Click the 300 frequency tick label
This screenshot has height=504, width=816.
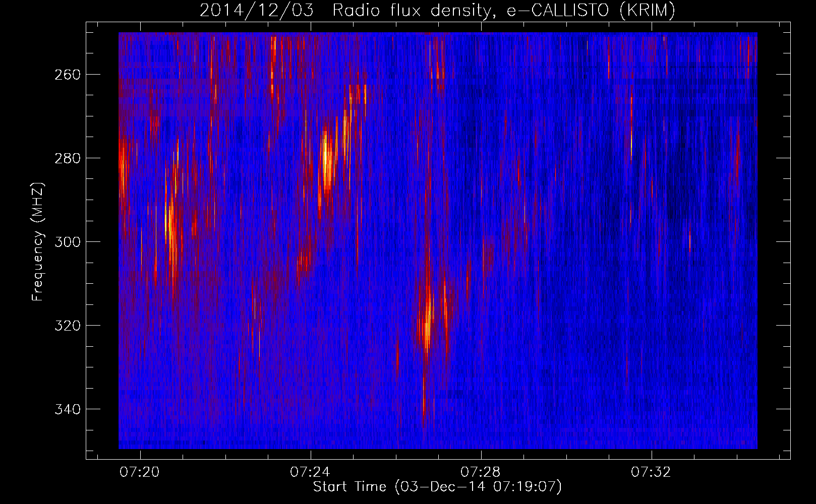click(67, 242)
